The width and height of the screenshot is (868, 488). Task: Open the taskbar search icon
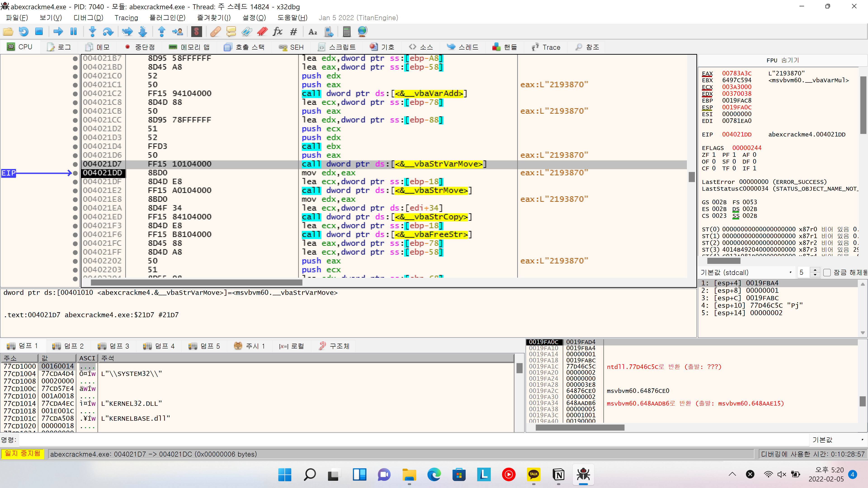click(x=309, y=474)
